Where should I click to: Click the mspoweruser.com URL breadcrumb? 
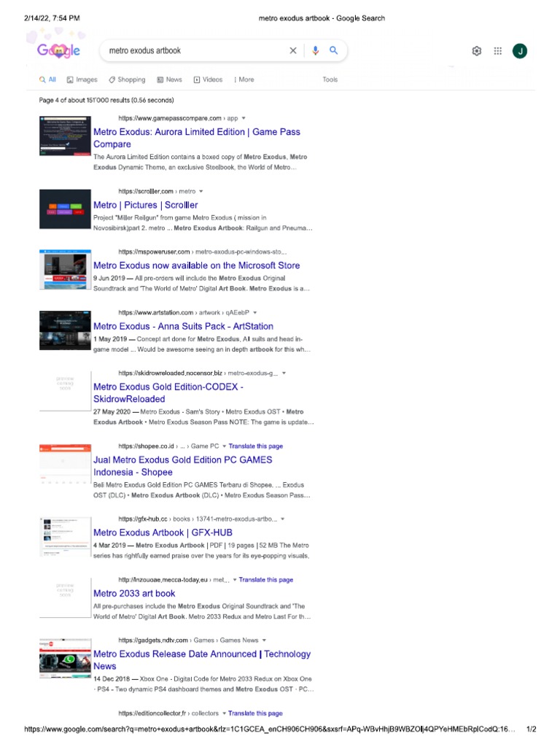[203, 252]
